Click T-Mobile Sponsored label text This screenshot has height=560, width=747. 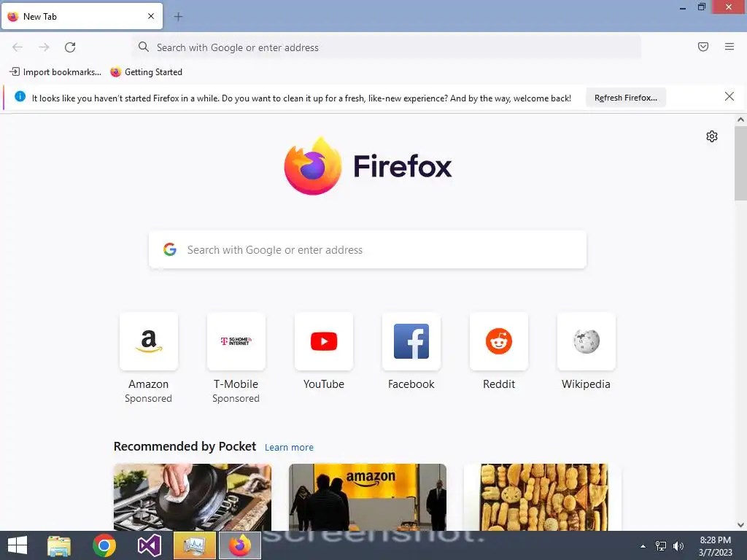[236, 392]
